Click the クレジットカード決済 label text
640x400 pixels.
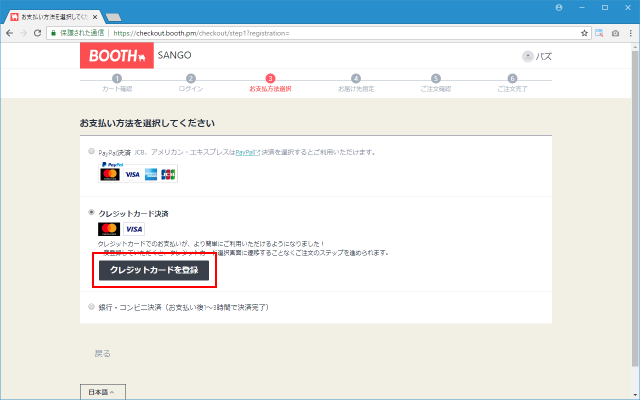point(133,213)
